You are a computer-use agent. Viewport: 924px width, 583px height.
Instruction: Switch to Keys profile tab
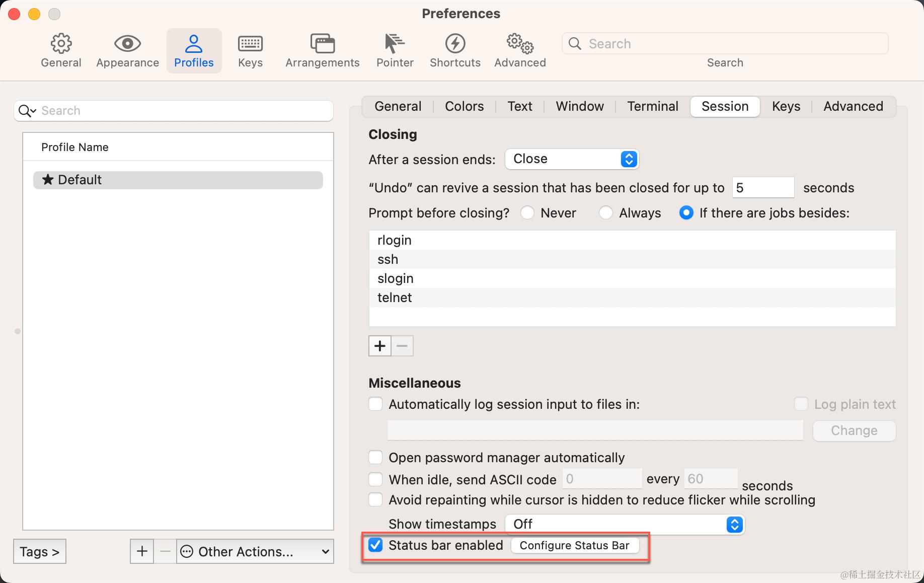point(786,106)
